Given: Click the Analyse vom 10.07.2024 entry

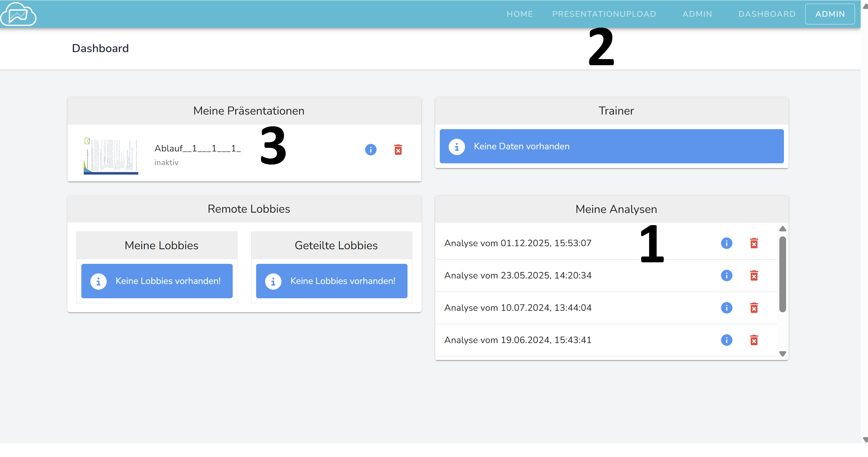Looking at the screenshot, I should click(x=517, y=308).
